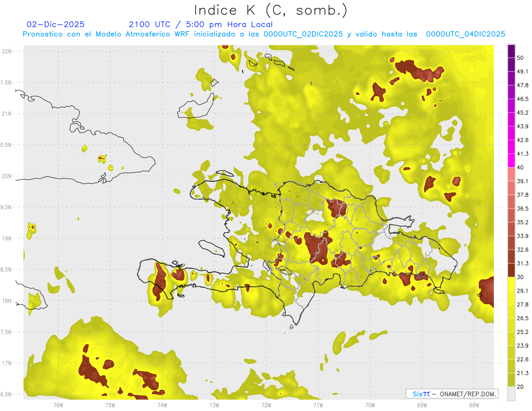The image size is (532, 411).
Task: Click the "20N" latitude label
Action: (x=8, y=176)
